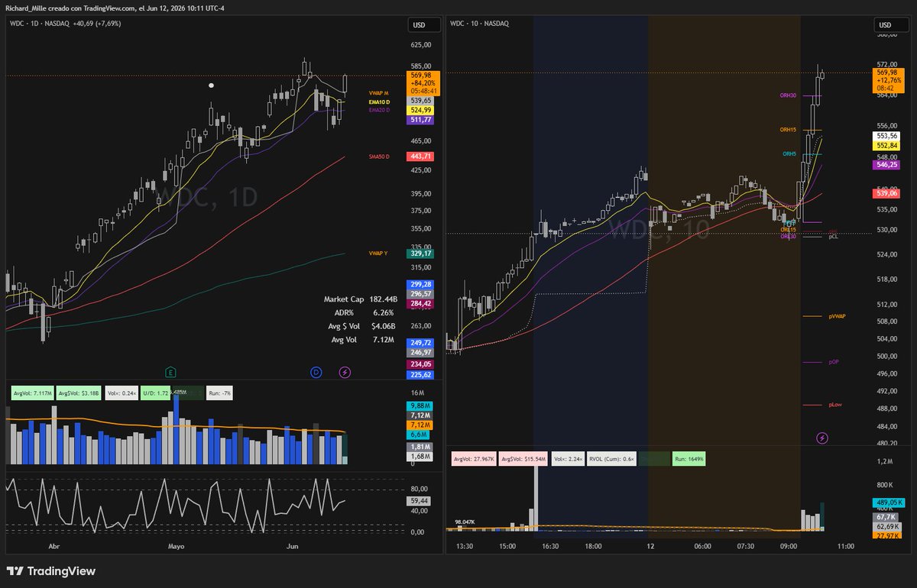Image resolution: width=917 pixels, height=588 pixels.
Task: Click the pCL level label
Action: click(833, 237)
